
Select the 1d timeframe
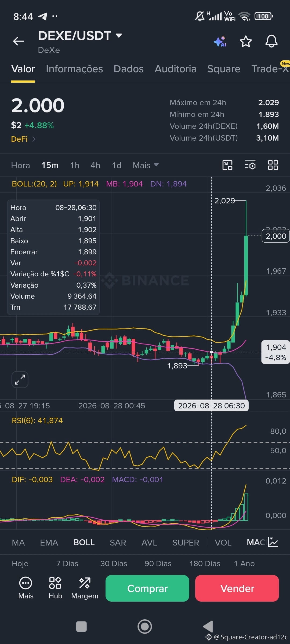coord(117,165)
